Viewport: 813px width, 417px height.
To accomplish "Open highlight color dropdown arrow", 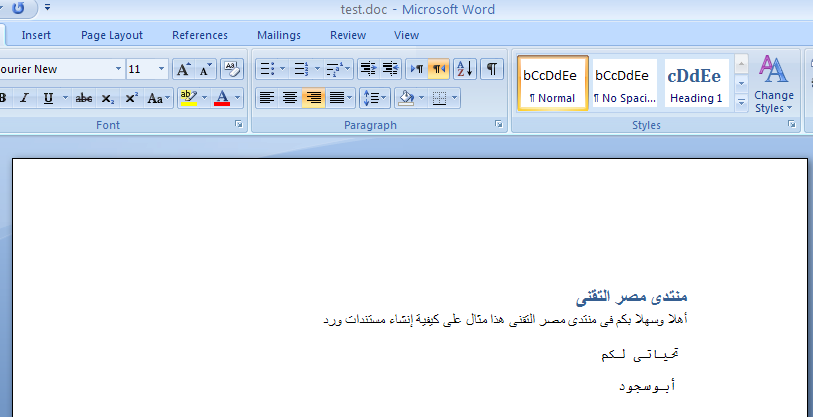I will (x=204, y=98).
